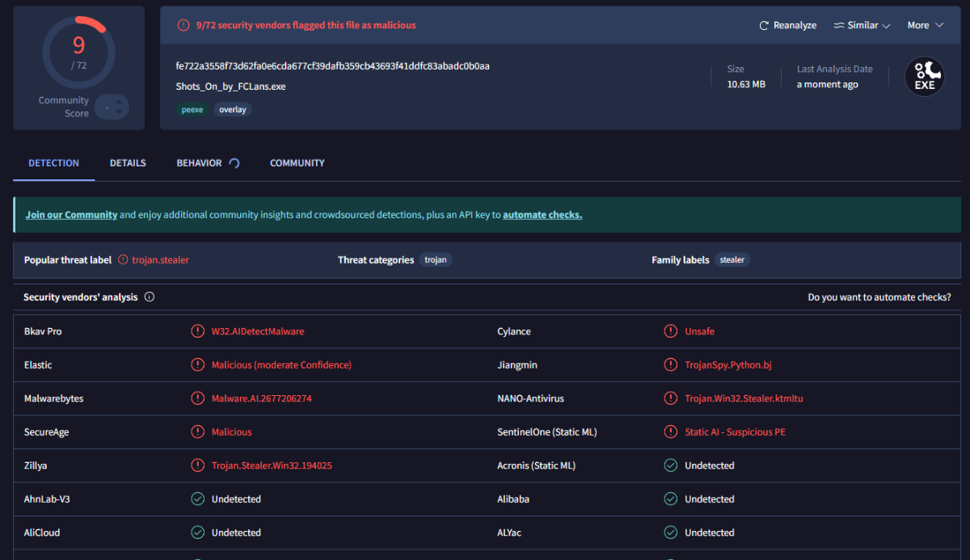The height and width of the screenshot is (560, 970).
Task: Click the alert icon for SentinelOne (Static ML)
Action: pos(670,432)
